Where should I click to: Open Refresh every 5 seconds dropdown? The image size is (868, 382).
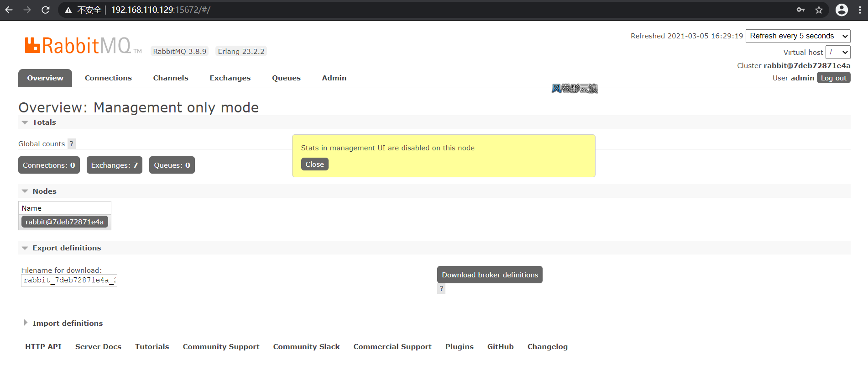798,36
